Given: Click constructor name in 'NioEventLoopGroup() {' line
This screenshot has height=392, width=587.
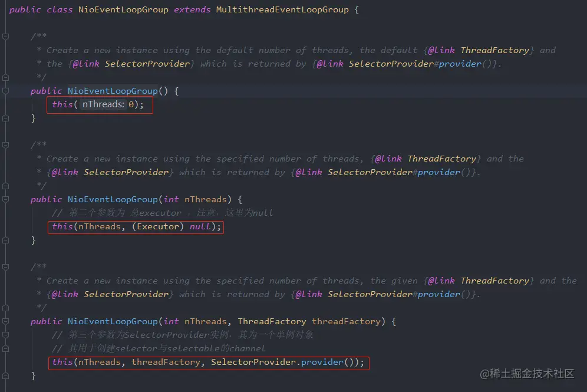Looking at the screenshot, I should (x=113, y=91).
